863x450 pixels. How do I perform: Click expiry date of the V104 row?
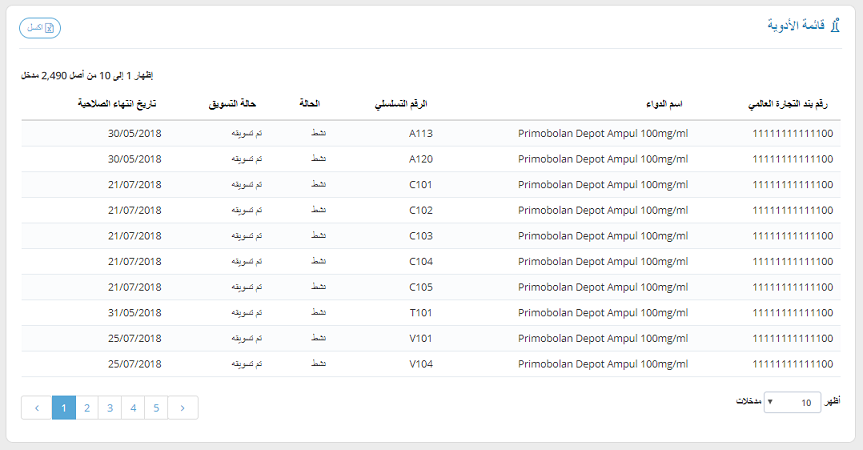134,365
